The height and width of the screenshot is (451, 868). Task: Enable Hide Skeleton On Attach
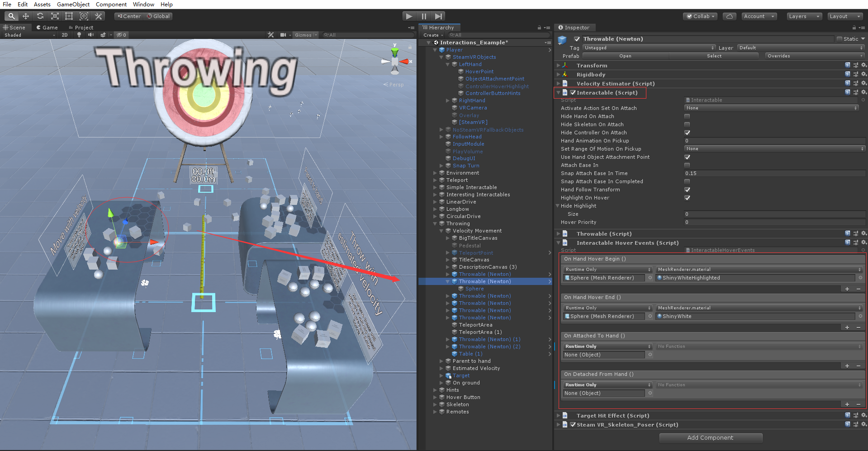tap(687, 124)
